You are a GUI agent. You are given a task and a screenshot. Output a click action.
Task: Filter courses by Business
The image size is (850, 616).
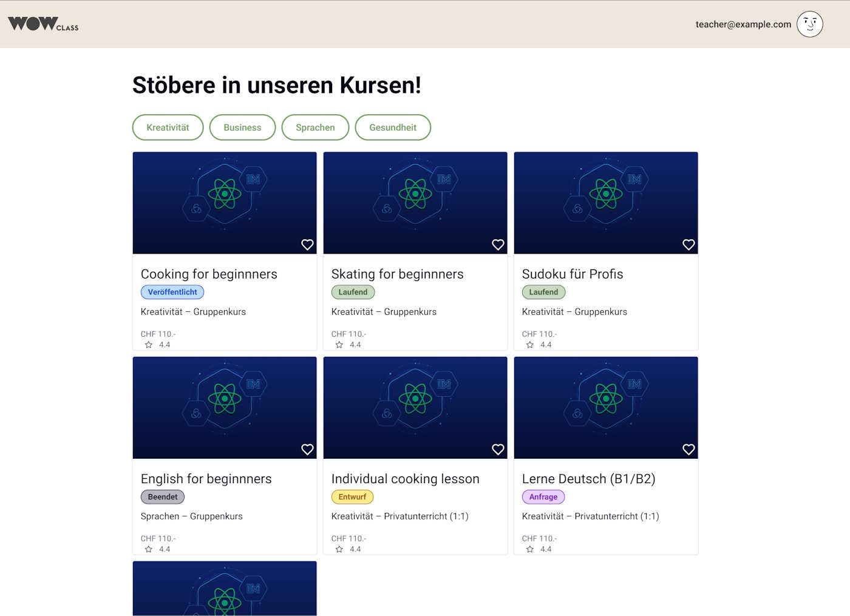242,127
